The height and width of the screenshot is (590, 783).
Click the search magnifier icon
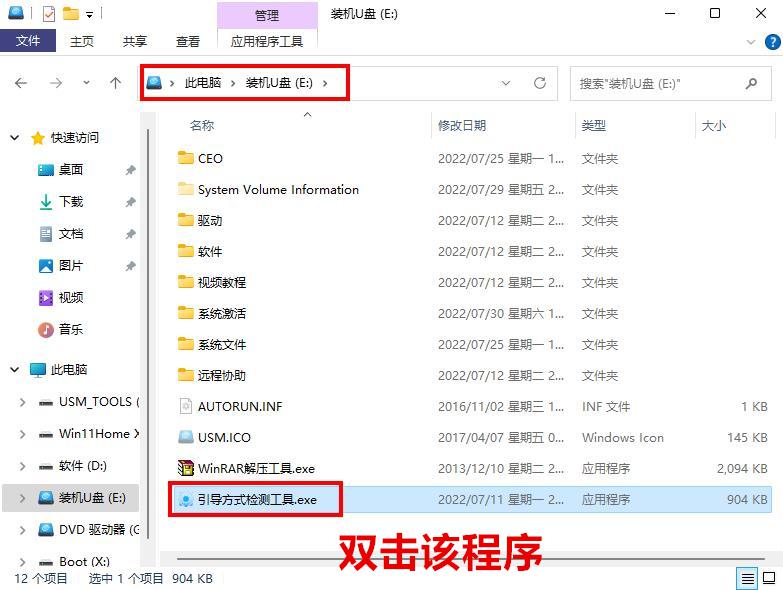click(751, 83)
